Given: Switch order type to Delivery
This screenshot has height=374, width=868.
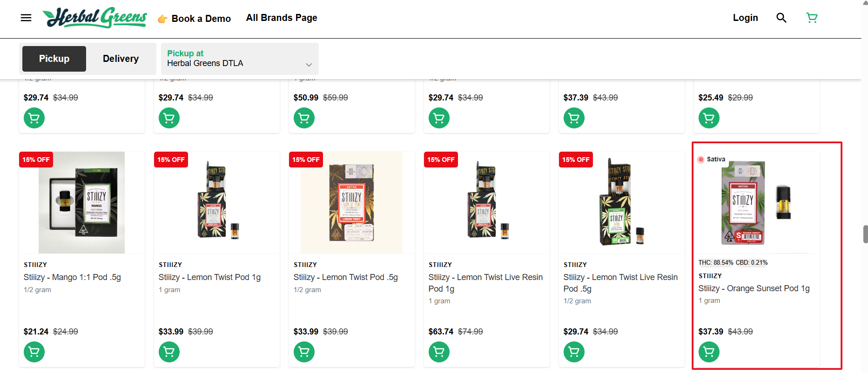Looking at the screenshot, I should coord(121,59).
